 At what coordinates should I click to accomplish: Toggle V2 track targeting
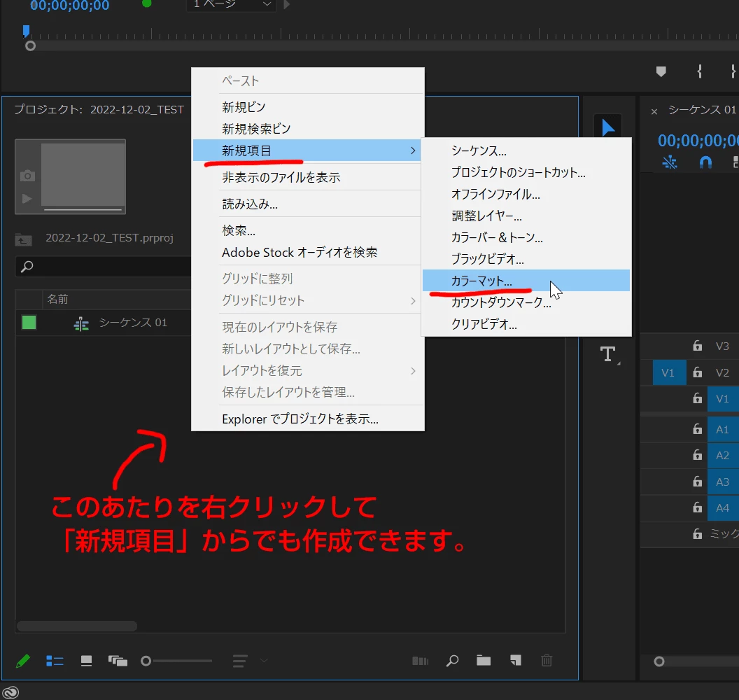tap(722, 373)
